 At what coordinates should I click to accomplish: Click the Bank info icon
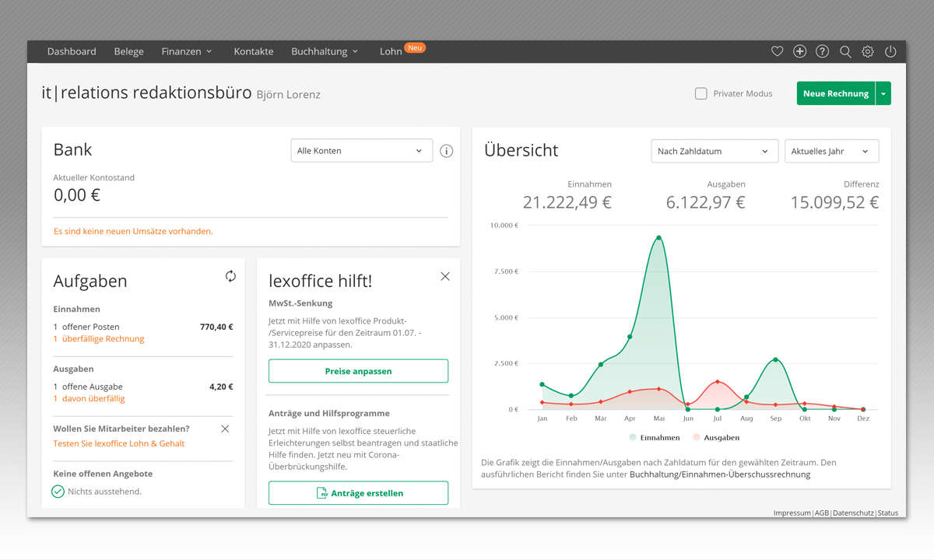tap(446, 151)
